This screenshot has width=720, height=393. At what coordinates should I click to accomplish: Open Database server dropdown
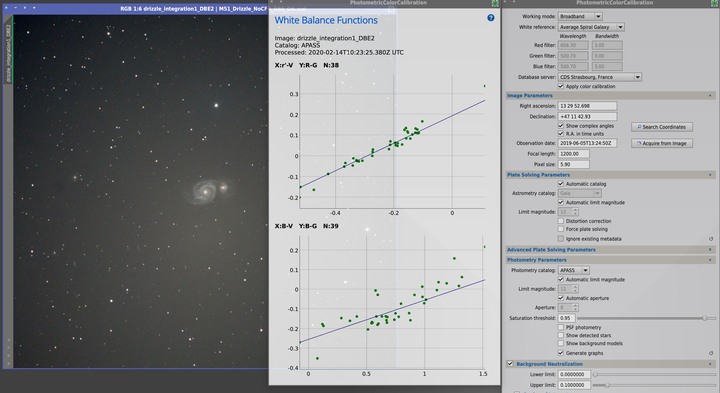[x=599, y=77]
